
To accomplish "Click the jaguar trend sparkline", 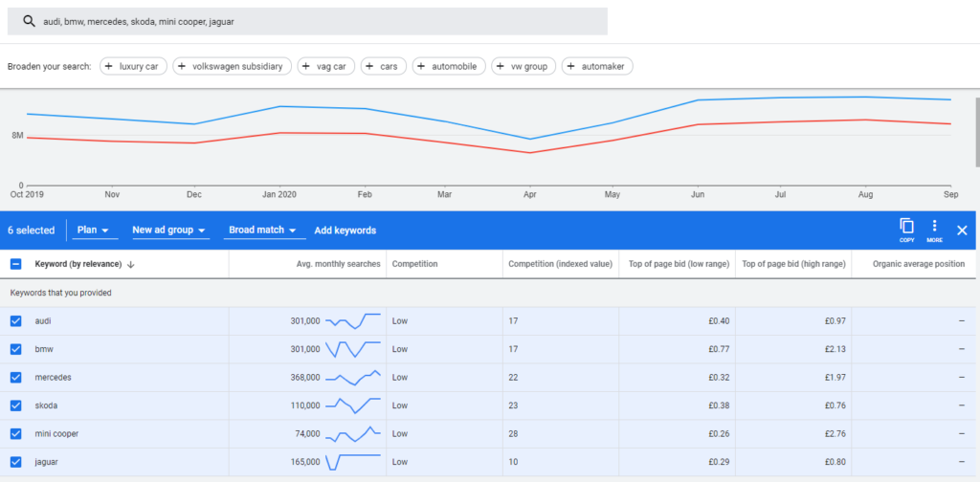I will pyautogui.click(x=353, y=462).
